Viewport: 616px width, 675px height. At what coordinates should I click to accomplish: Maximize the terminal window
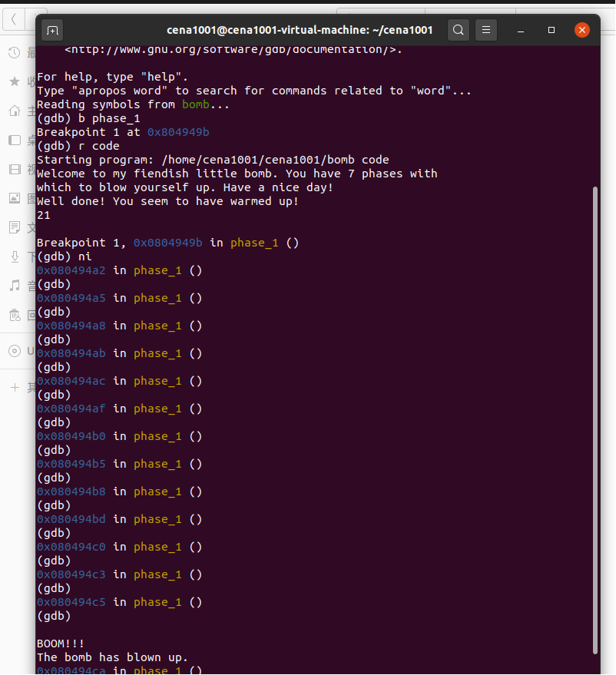[551, 30]
